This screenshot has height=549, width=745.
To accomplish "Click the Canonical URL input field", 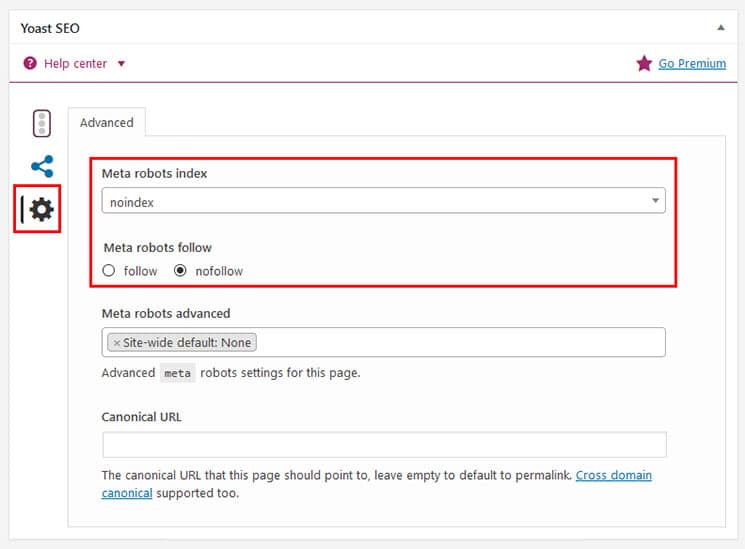I will click(x=383, y=445).
